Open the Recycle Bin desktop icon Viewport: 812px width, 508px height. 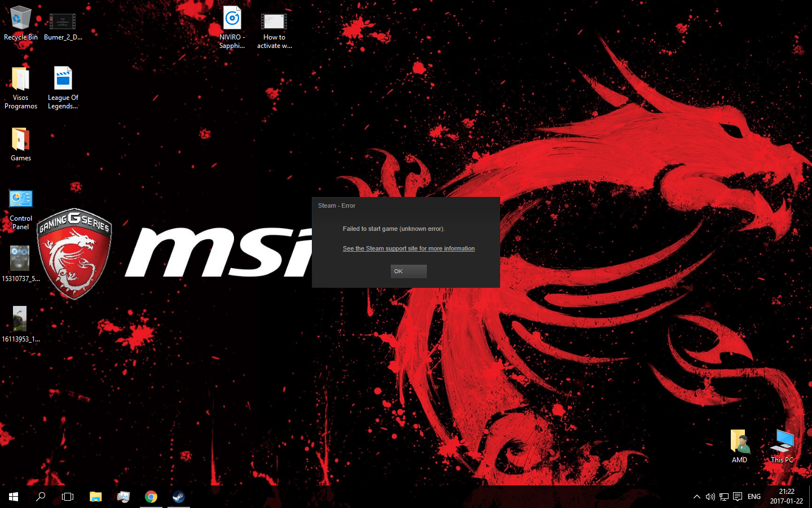pos(20,24)
